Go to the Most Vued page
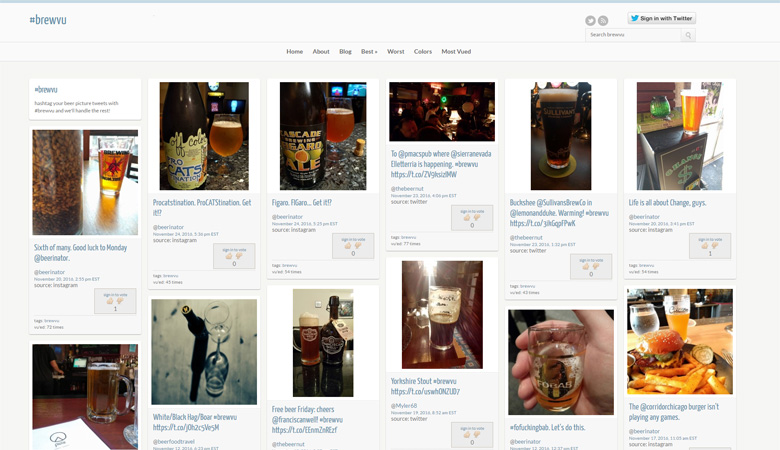 pyautogui.click(x=456, y=51)
